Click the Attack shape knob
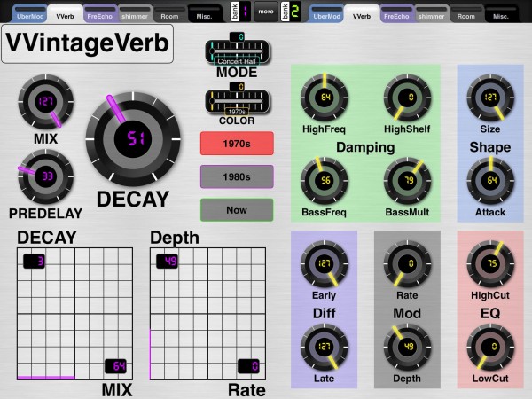 (x=490, y=181)
